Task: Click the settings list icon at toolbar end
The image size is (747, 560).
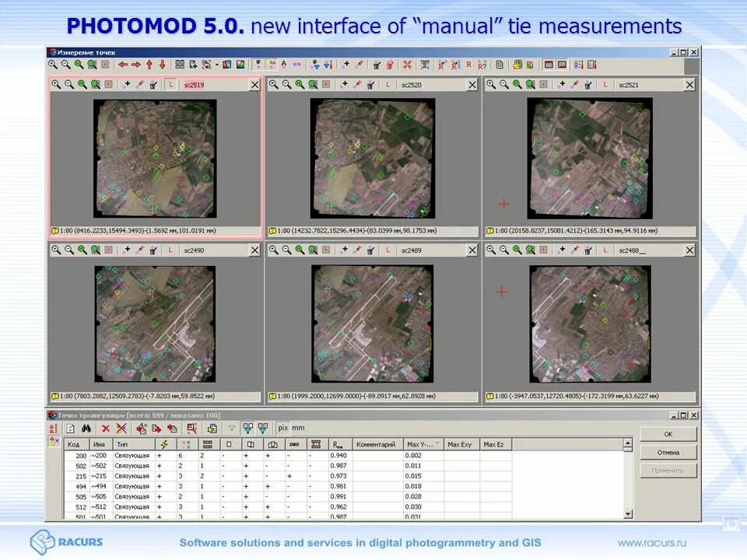Action: (592, 65)
